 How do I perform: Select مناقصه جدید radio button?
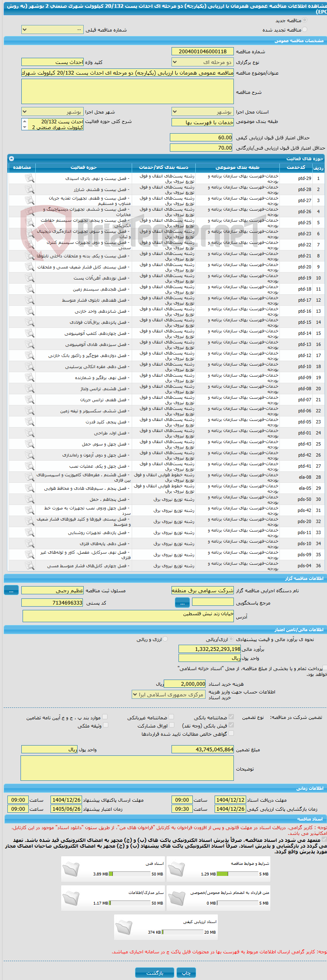tap(304, 20)
